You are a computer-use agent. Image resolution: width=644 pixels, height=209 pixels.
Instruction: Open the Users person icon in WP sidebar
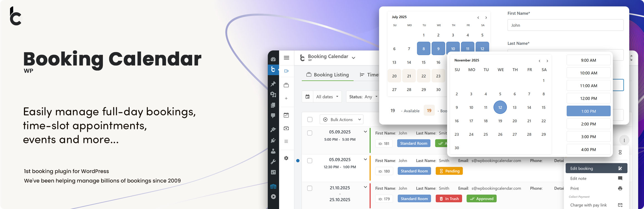coord(273,151)
